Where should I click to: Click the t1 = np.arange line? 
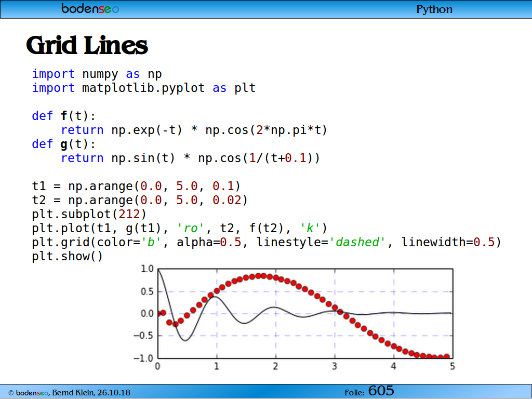[x=136, y=187]
